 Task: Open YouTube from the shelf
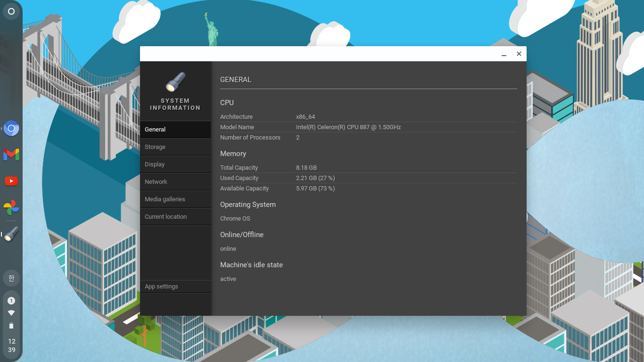(x=11, y=181)
